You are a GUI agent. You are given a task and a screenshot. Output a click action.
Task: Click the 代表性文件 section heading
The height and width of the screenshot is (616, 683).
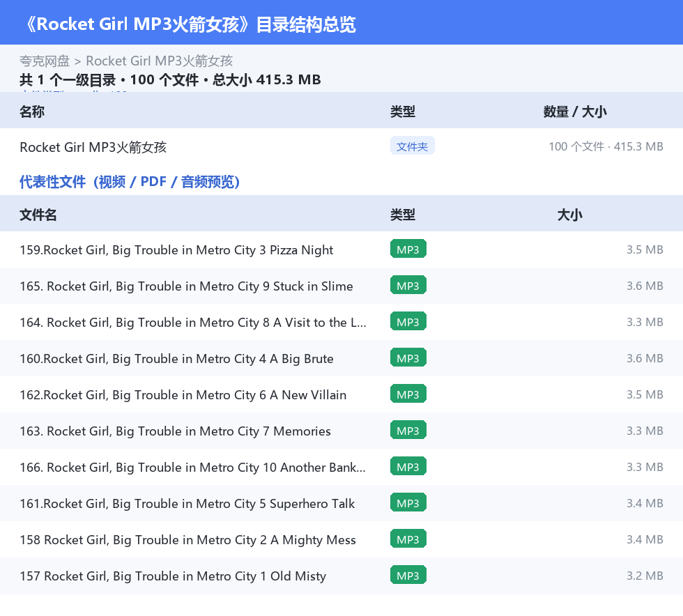[x=130, y=182]
